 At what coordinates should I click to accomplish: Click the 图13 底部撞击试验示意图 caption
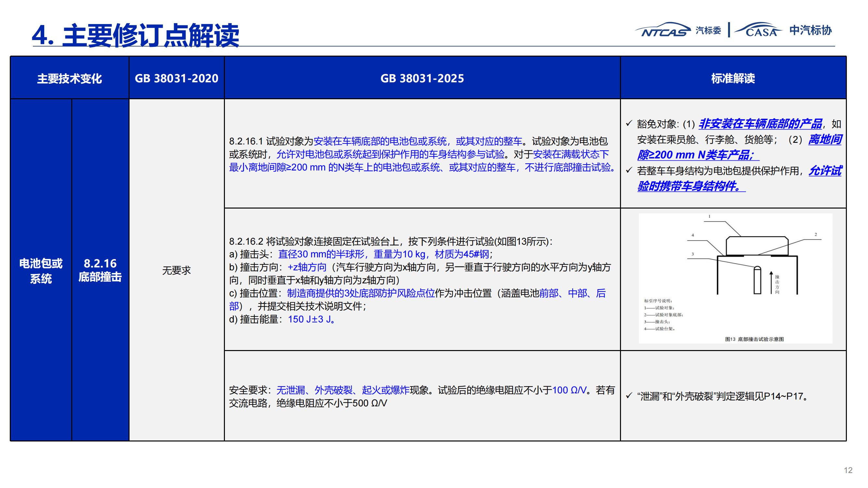click(754, 339)
